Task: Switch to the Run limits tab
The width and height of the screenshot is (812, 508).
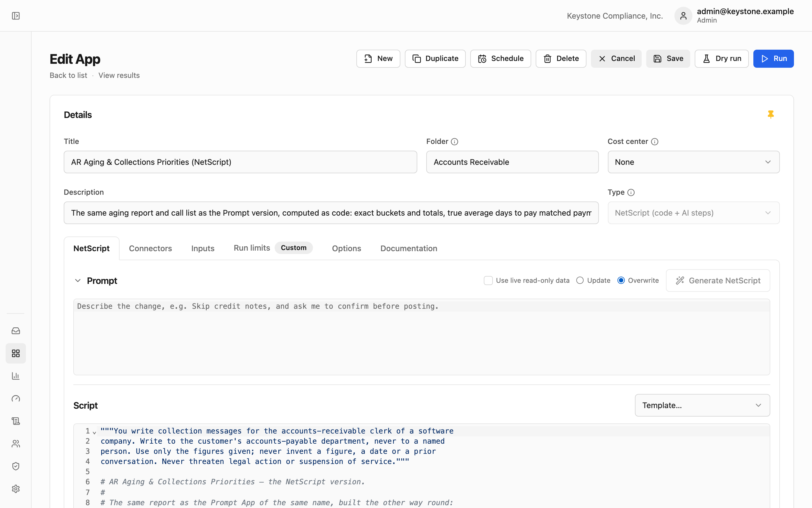Action: pyautogui.click(x=273, y=248)
